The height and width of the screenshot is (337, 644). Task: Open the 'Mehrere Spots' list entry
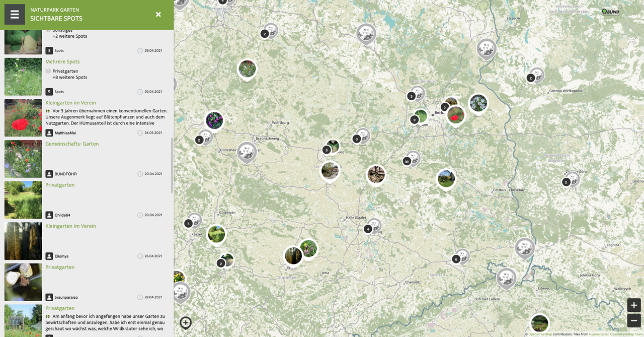tap(62, 61)
